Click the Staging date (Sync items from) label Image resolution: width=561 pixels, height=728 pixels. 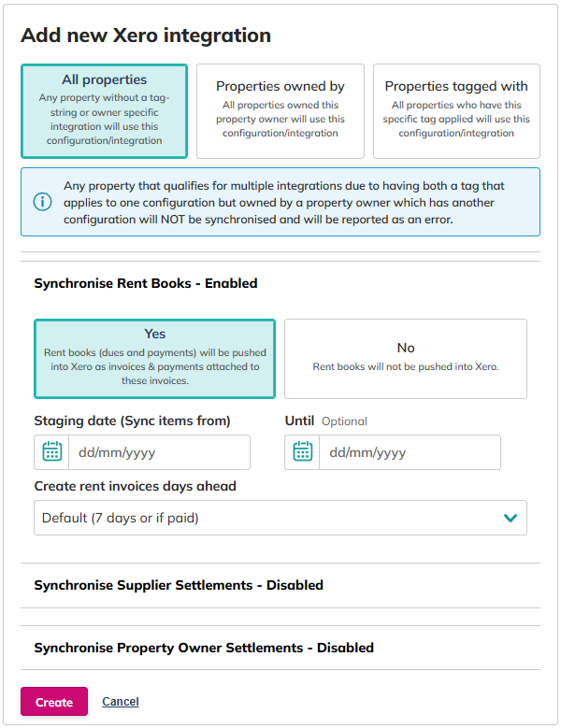click(132, 421)
